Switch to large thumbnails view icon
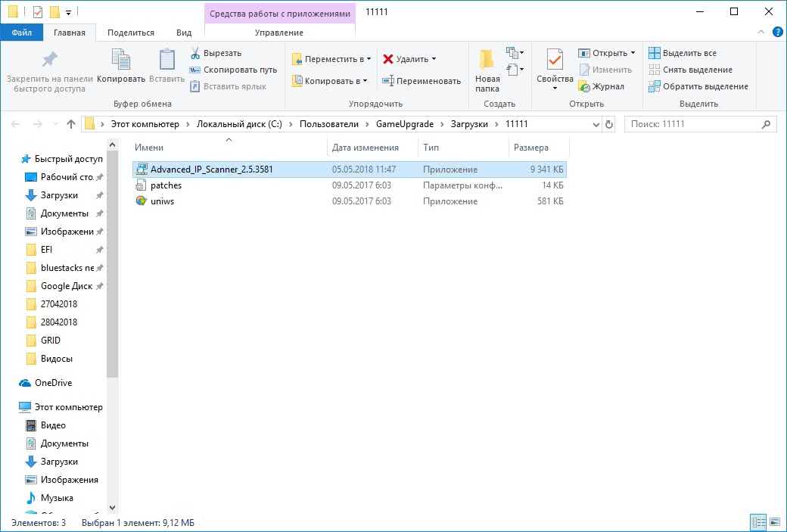This screenshot has height=532, width=787. click(775, 522)
